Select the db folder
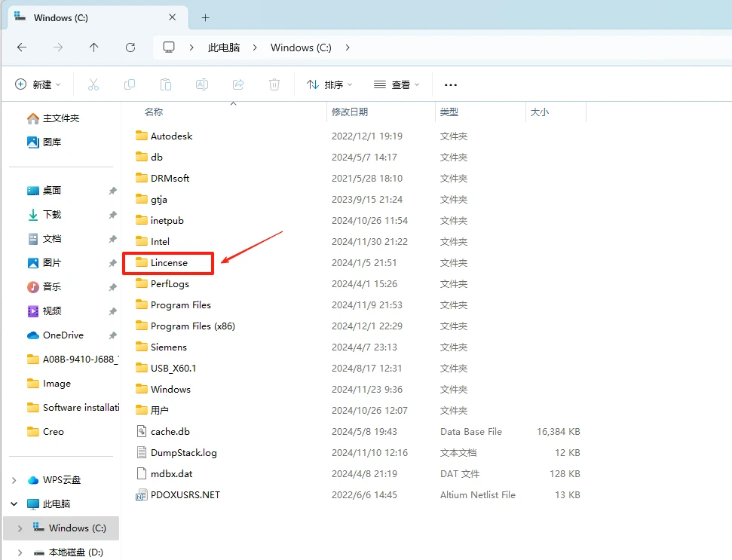732x560 pixels. (x=149, y=157)
